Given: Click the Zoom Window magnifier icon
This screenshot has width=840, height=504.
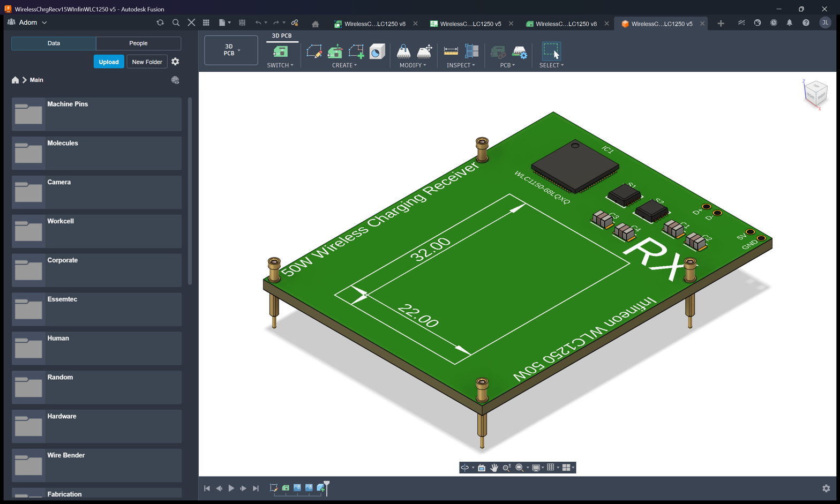Looking at the screenshot, I should 519,468.
